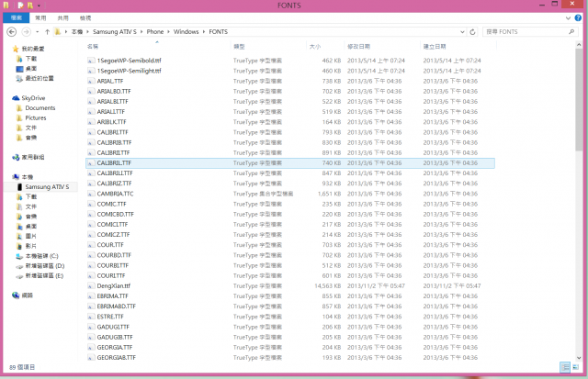Click font file icon of CAMBRIA.TTC
This screenshot has width=588, height=379.
tap(90, 194)
